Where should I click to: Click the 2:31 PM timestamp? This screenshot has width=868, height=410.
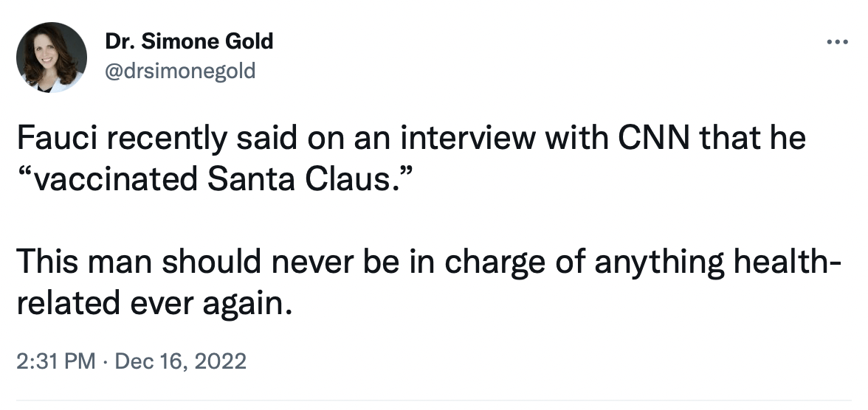coord(56,361)
